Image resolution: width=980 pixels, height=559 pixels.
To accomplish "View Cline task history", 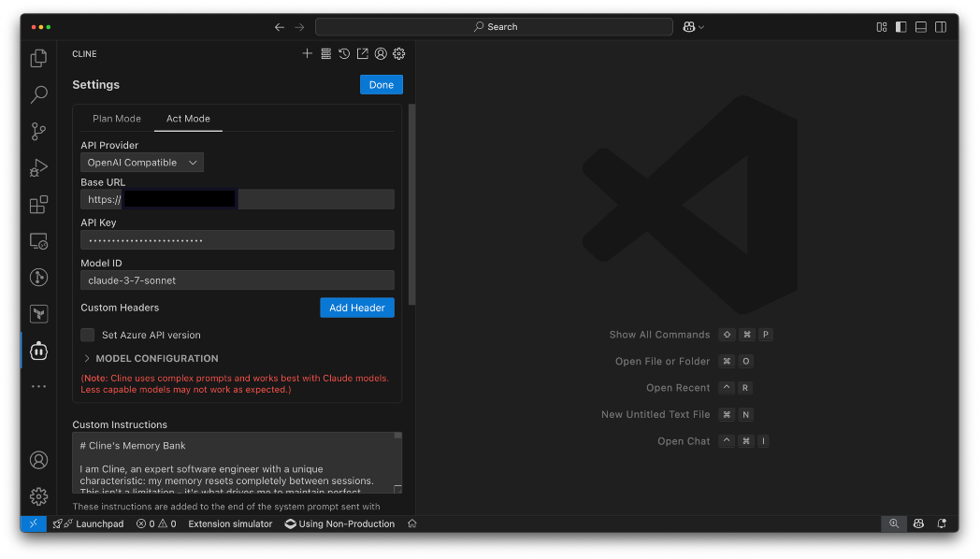I will click(x=344, y=53).
